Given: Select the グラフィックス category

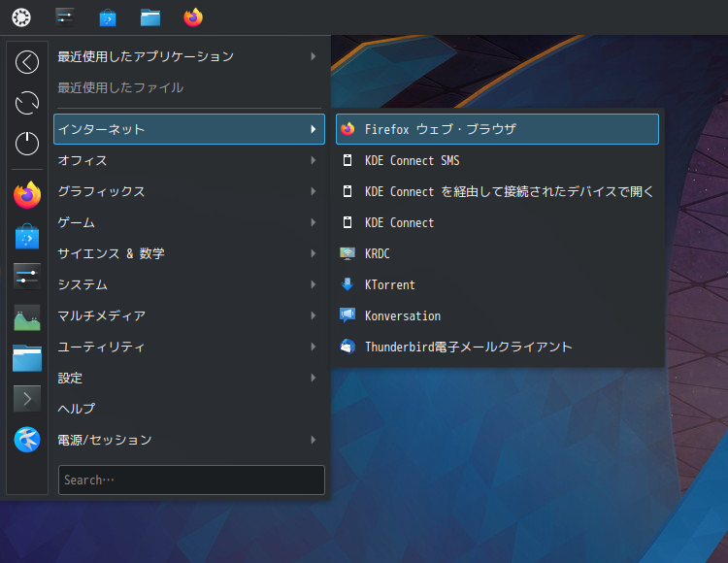Looking at the screenshot, I should pos(189,191).
